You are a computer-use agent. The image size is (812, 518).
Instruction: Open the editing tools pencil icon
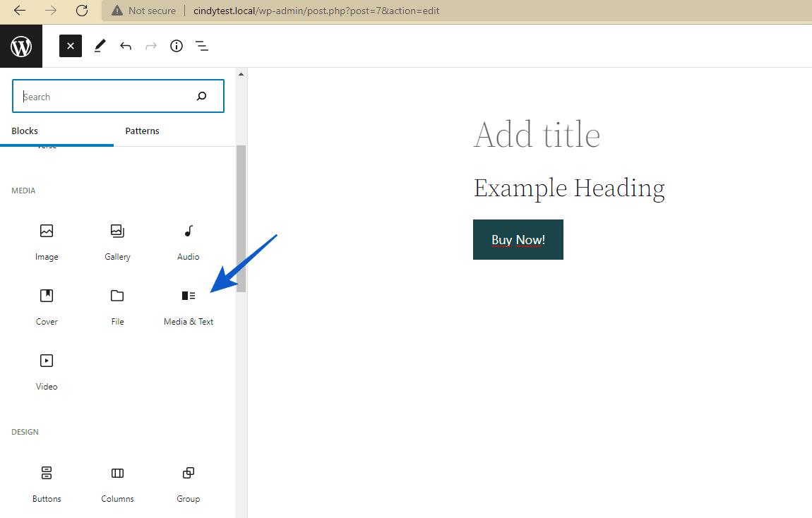click(x=99, y=46)
